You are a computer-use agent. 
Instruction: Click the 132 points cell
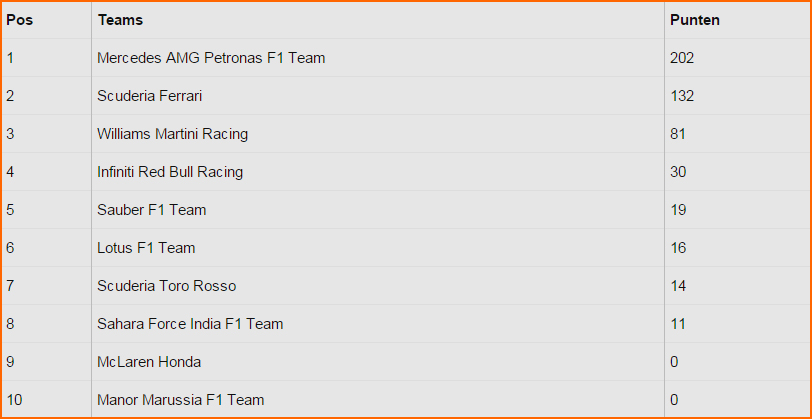pos(737,96)
